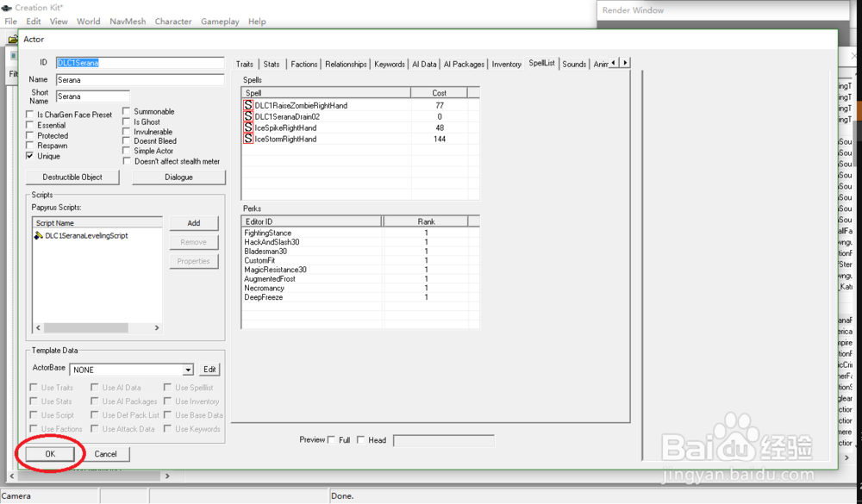Enable the Essential checkbox

tap(29, 125)
